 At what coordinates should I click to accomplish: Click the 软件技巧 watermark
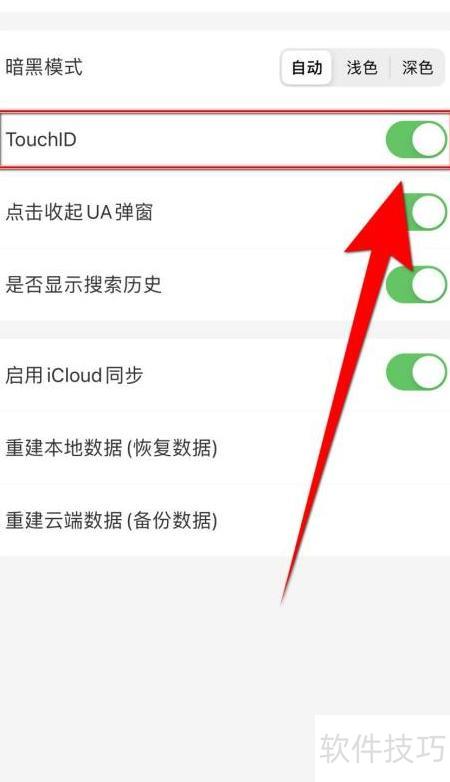[x=383, y=749]
